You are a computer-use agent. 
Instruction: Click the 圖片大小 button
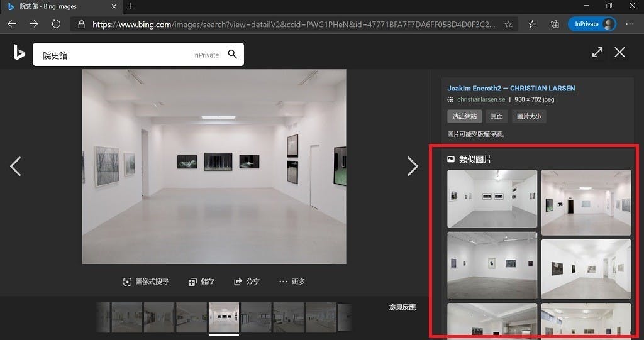coord(529,117)
